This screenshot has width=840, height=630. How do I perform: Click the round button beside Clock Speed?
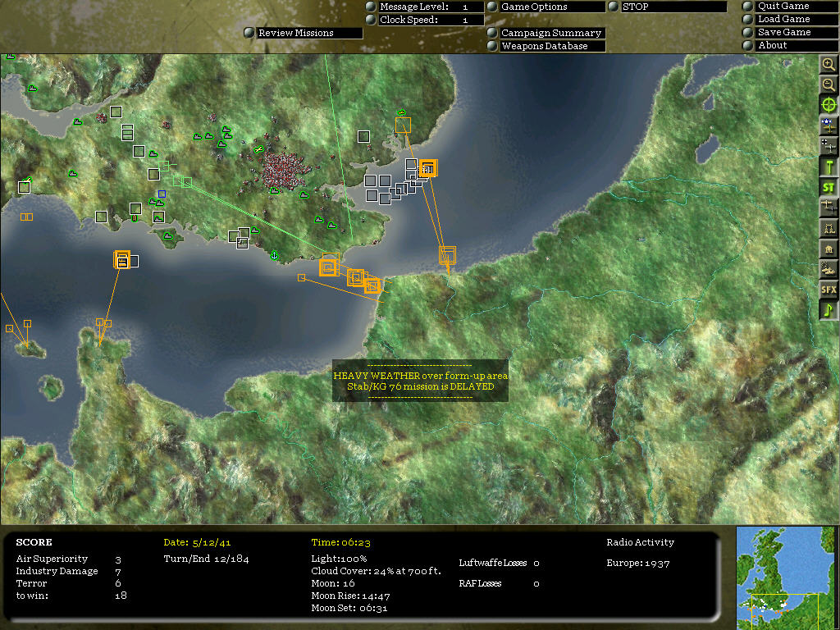tap(371, 20)
